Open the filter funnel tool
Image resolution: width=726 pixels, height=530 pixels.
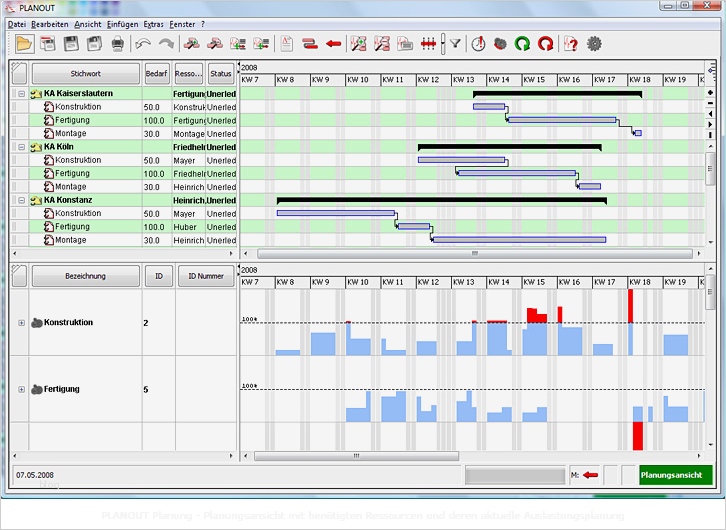click(x=456, y=44)
